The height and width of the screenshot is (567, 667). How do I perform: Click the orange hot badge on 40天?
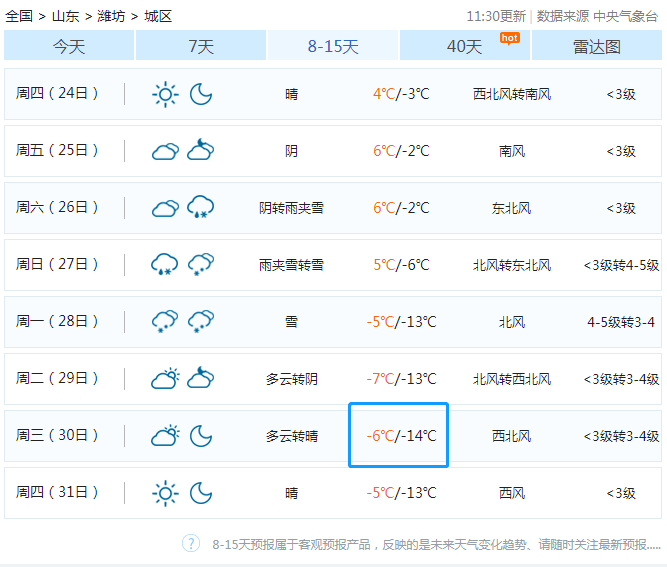click(x=509, y=38)
